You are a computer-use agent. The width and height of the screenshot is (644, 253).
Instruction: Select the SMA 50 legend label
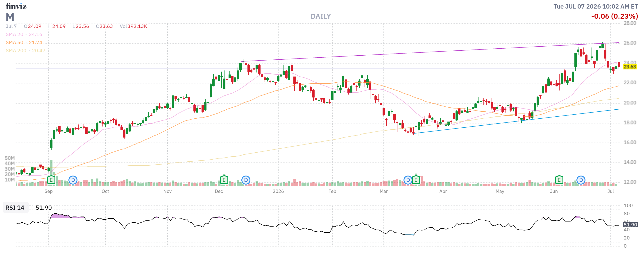(14, 43)
